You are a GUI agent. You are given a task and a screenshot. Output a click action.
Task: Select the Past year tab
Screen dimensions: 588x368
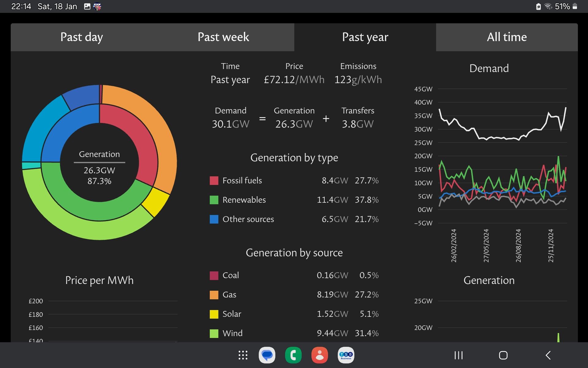365,37
